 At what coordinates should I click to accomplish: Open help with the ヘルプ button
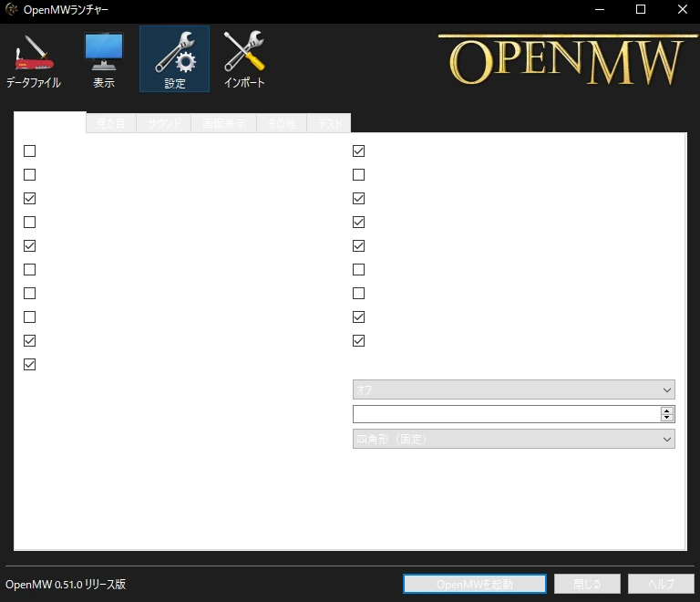(x=661, y=584)
